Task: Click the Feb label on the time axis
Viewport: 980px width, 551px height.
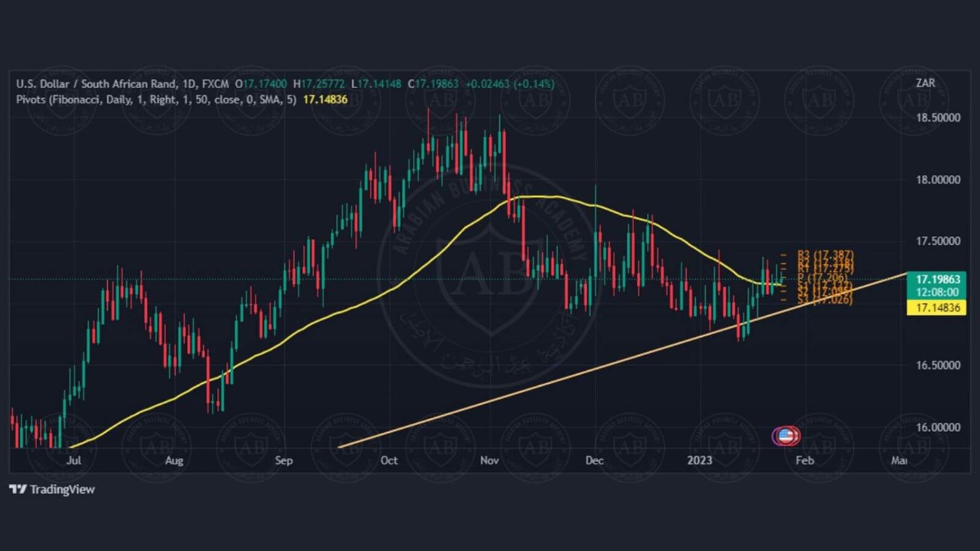Action: point(805,460)
